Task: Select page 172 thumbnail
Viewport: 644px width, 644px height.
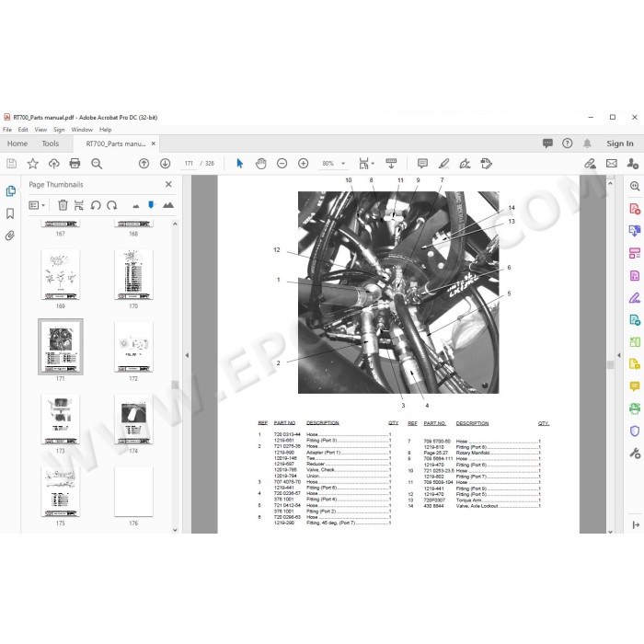Action: point(133,347)
